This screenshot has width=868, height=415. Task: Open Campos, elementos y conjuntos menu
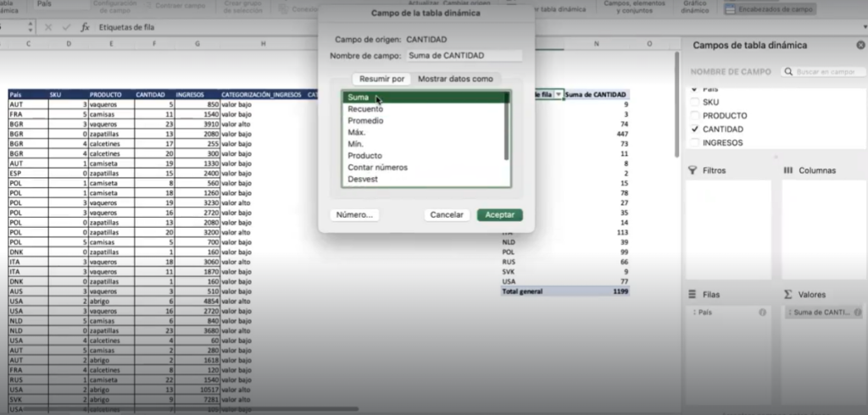[x=632, y=6]
